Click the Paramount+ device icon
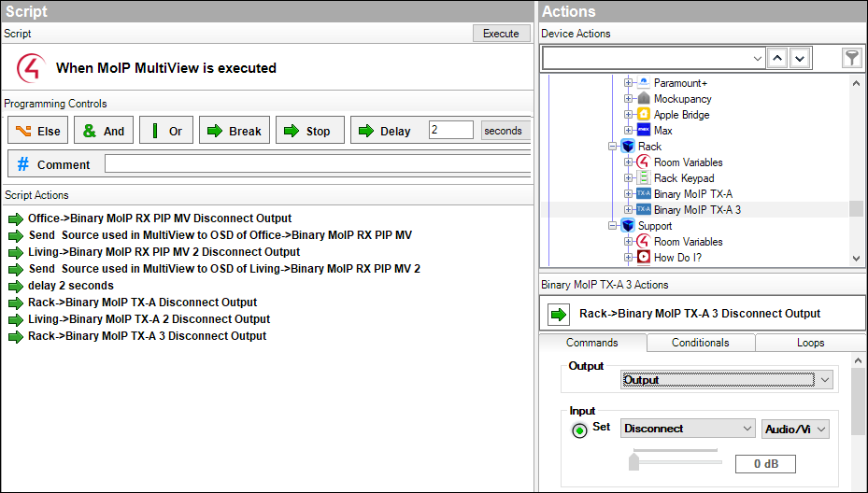The height and width of the screenshot is (493, 868). click(x=643, y=83)
